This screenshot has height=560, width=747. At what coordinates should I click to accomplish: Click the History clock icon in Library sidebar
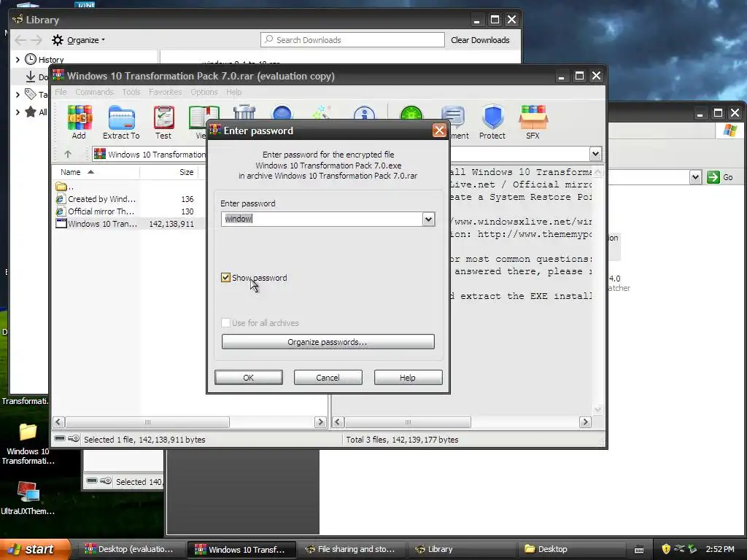coord(31,59)
